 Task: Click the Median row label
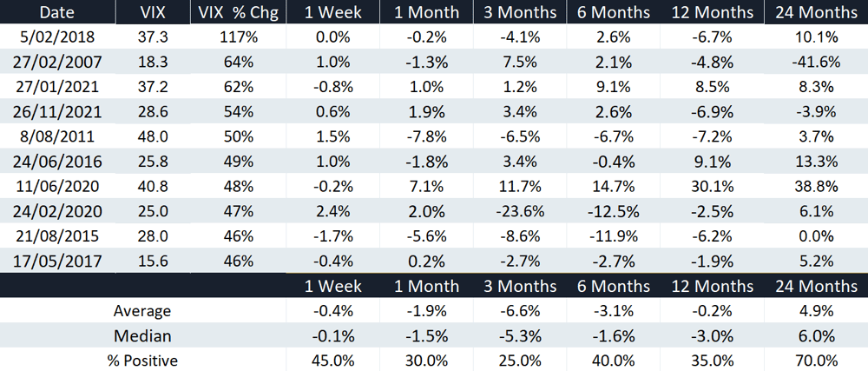(142, 336)
